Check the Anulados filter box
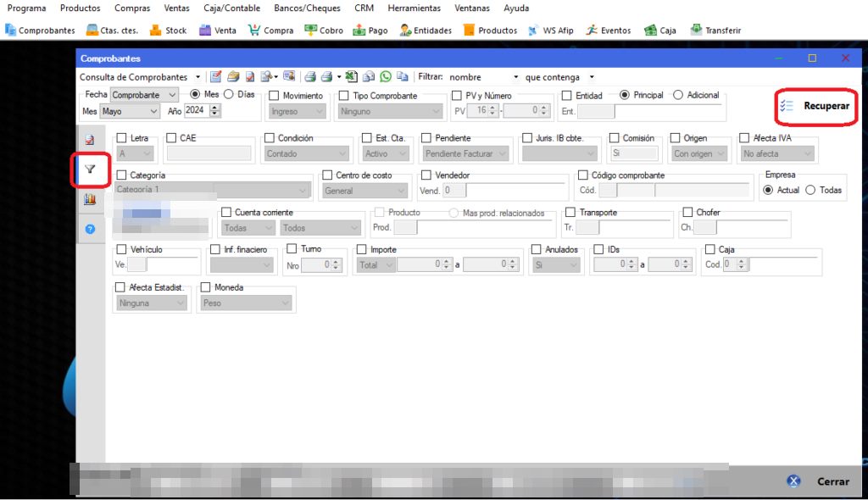The width and height of the screenshot is (868, 500). coord(536,250)
